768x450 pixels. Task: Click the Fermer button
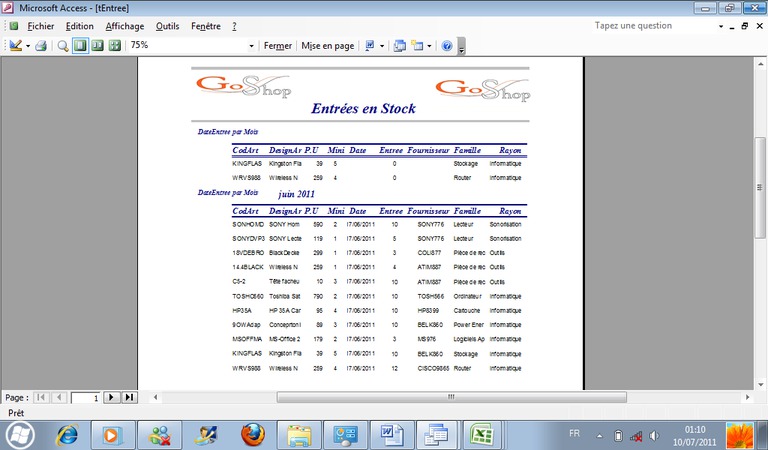pos(277,46)
